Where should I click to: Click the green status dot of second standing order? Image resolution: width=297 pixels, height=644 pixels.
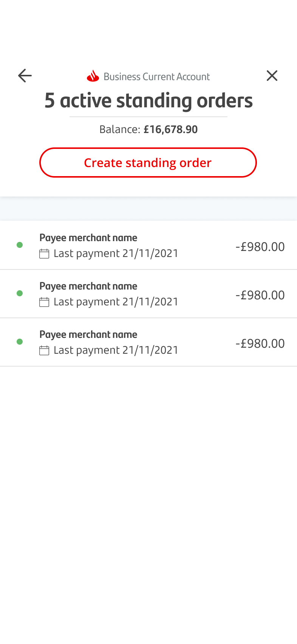tap(20, 294)
